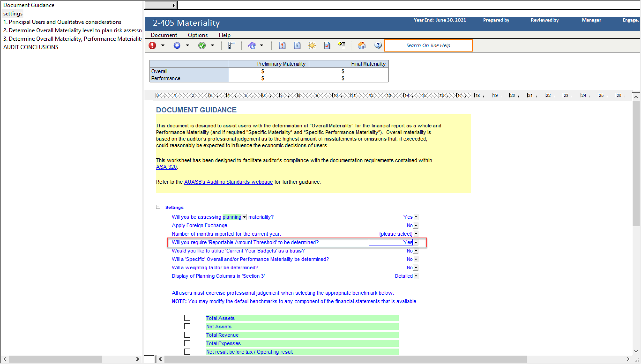
Task: Click the document with red checkmark icon
Action: click(327, 45)
